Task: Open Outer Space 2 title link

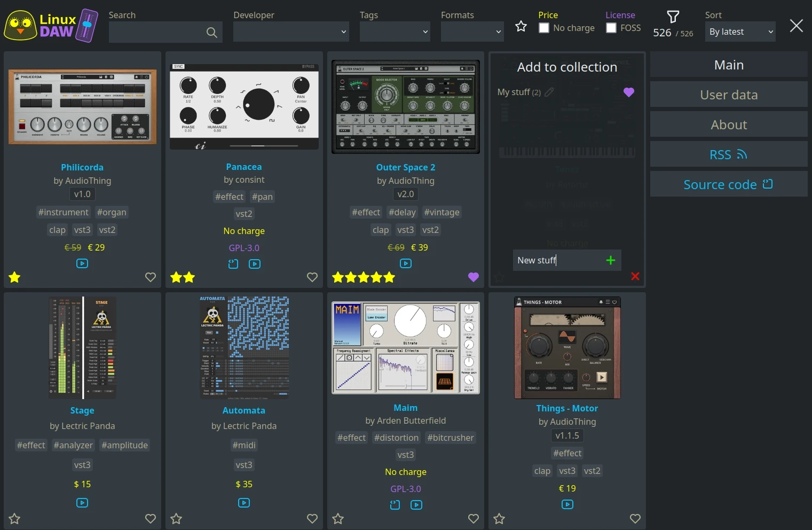Action: point(406,167)
